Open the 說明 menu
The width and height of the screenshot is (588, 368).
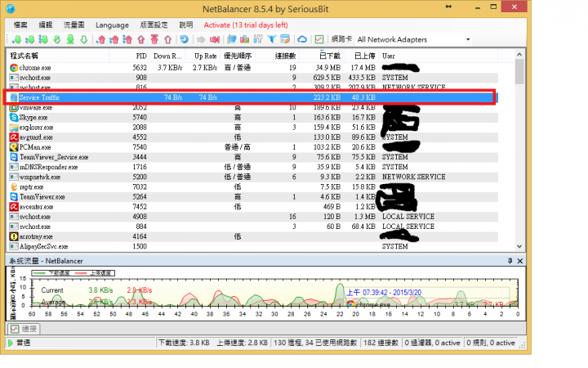tap(186, 25)
